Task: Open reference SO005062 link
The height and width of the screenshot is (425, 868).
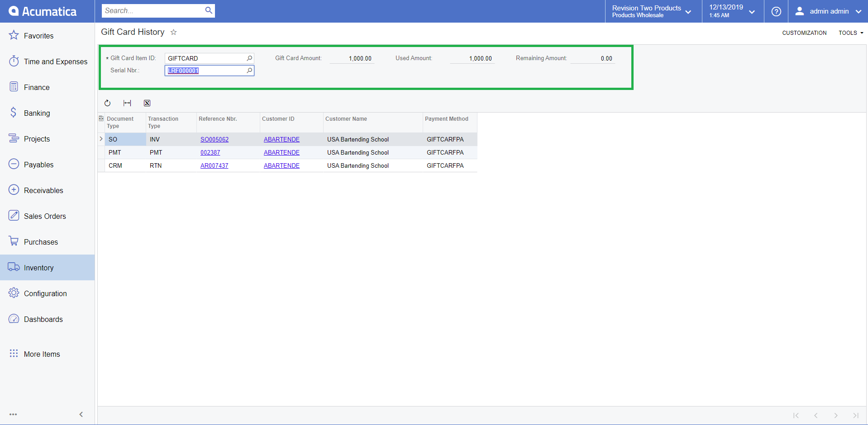Action: (x=215, y=139)
